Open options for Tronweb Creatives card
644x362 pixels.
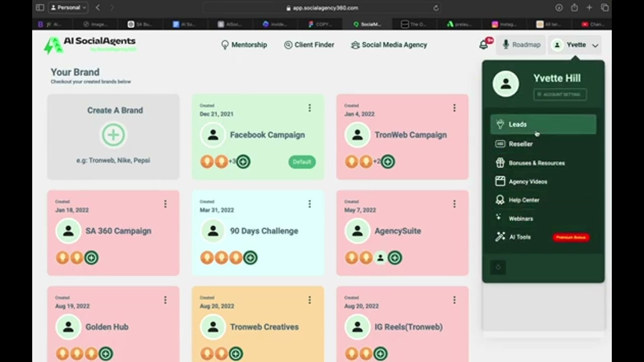309,300
